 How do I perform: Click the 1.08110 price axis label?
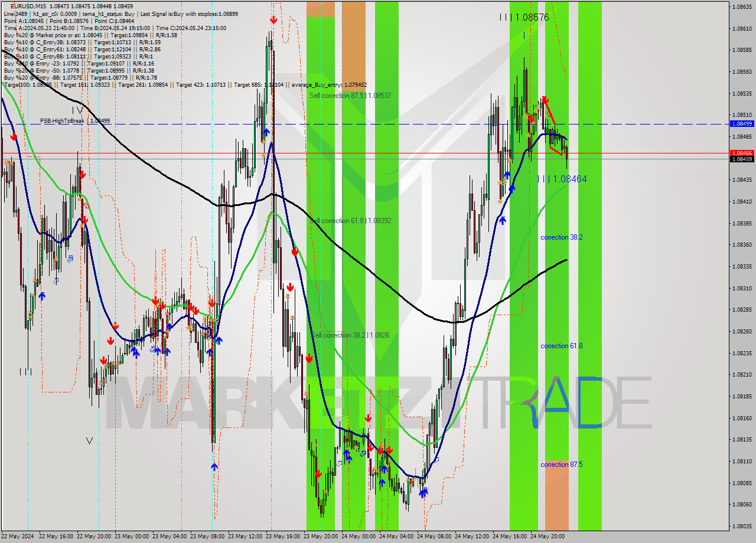pyautogui.click(x=741, y=461)
